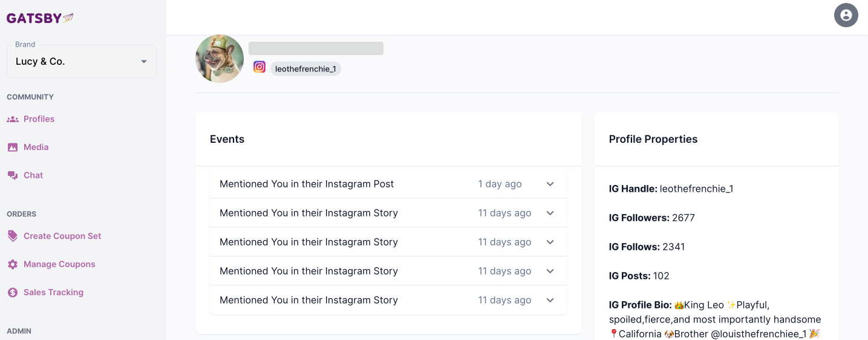Image resolution: width=868 pixels, height=340 pixels.
Task: Click the Profiles people icon
Action: click(13, 119)
